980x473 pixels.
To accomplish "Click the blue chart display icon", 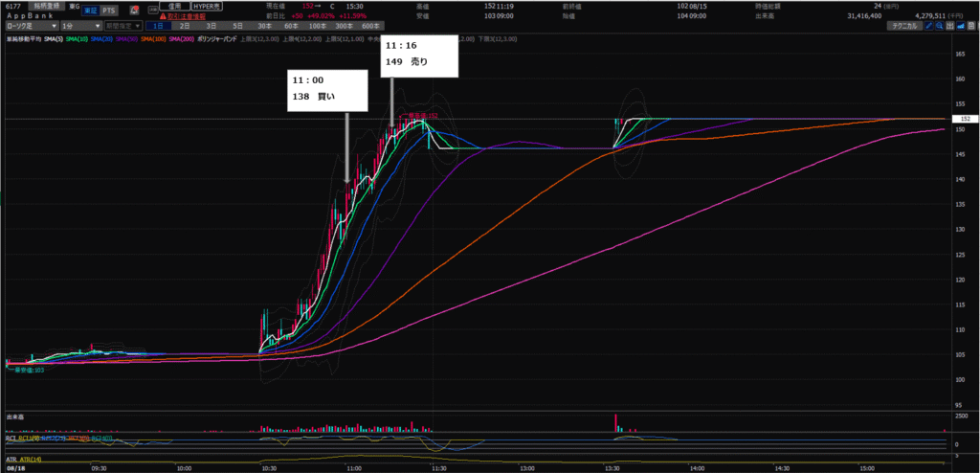I will pyautogui.click(x=961, y=26).
